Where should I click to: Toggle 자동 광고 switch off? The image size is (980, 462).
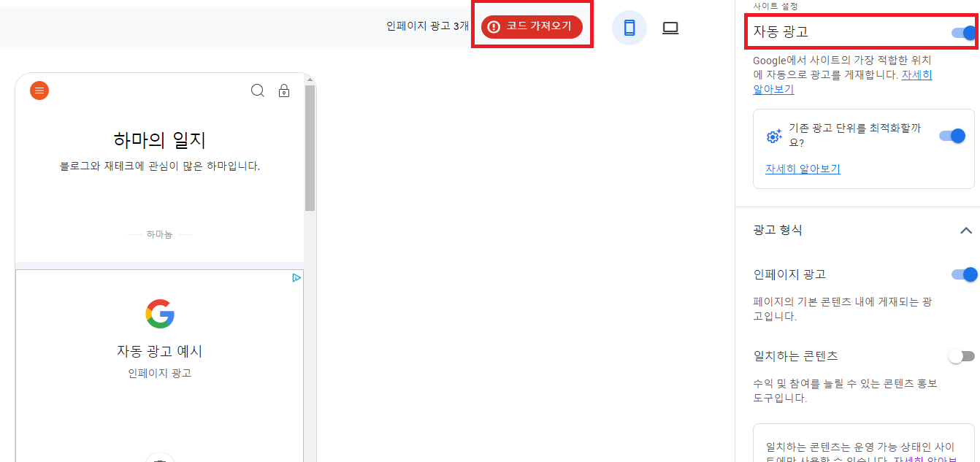click(x=964, y=33)
